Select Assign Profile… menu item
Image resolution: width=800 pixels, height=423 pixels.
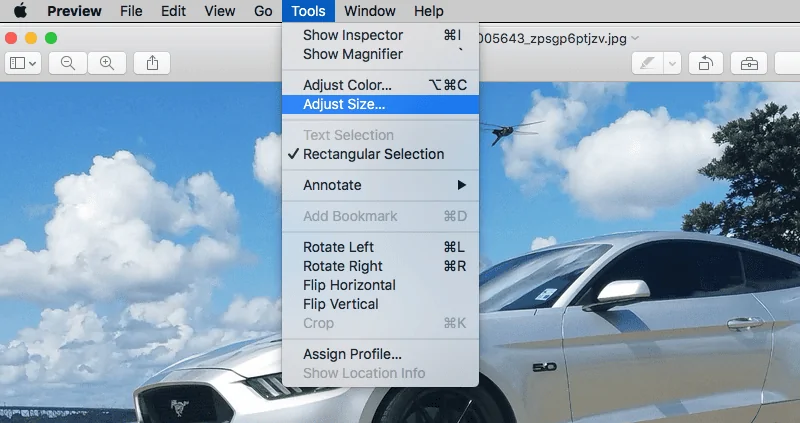[x=381, y=354]
